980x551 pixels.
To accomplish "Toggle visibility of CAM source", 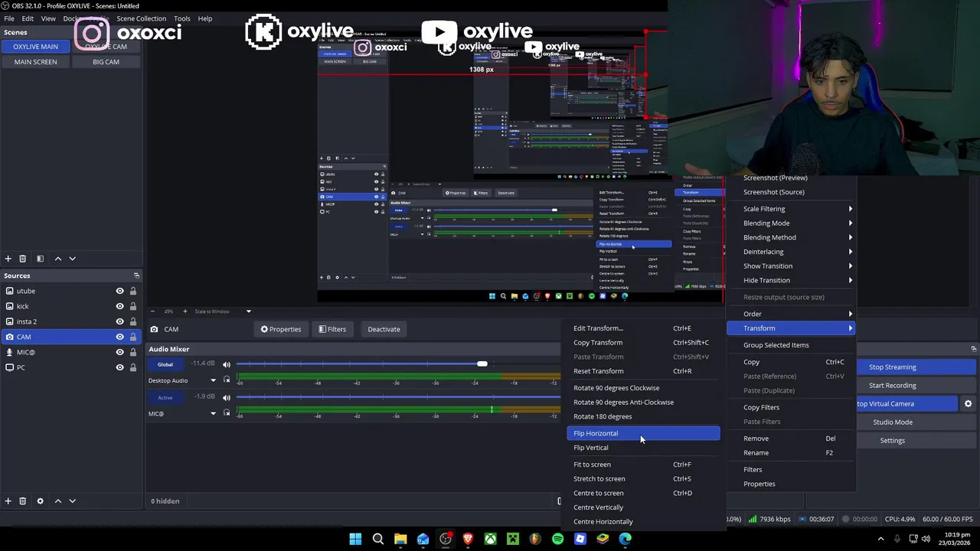I will tap(119, 337).
